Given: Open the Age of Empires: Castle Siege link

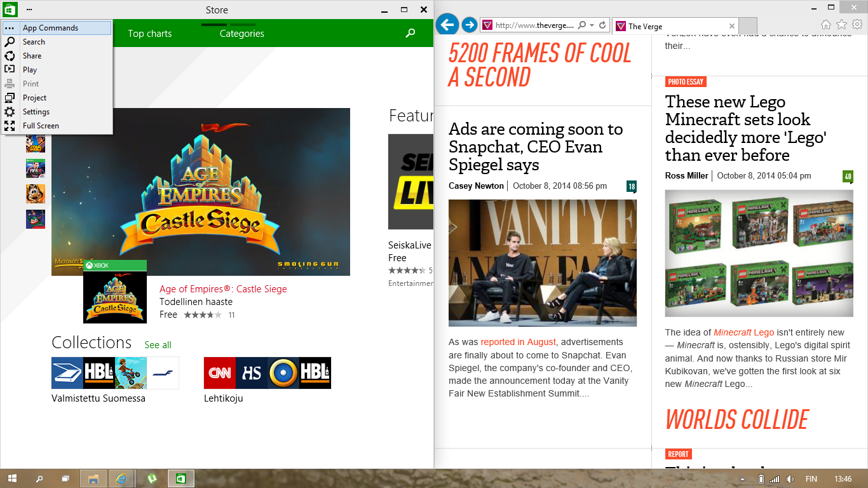Looking at the screenshot, I should (x=223, y=289).
